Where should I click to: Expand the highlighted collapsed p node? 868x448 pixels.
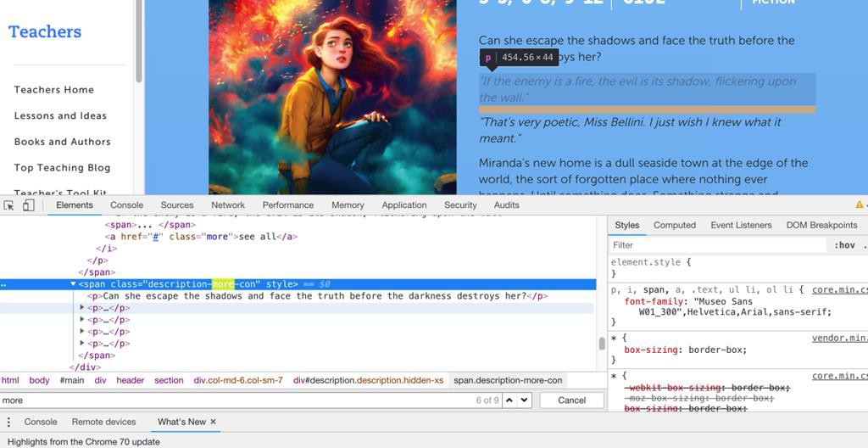[x=82, y=308]
